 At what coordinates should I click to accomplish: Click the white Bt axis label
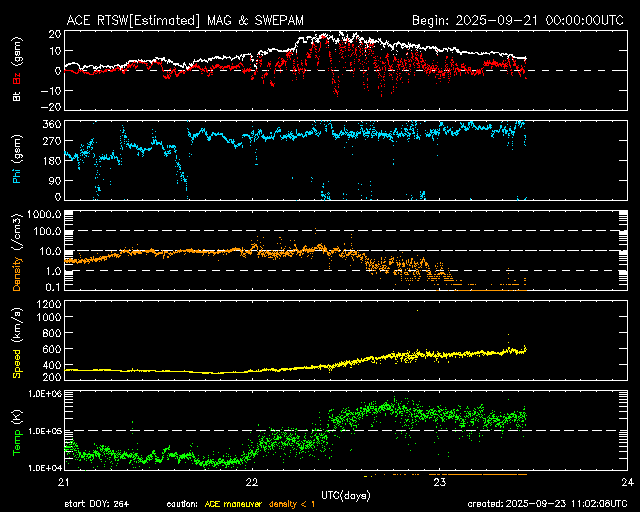click(16, 97)
